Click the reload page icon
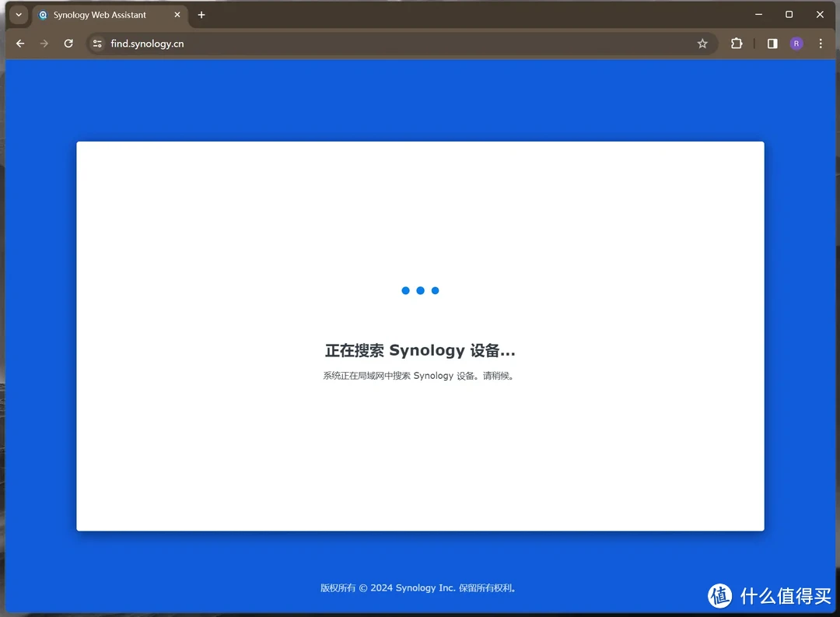The image size is (840, 617). (68, 44)
